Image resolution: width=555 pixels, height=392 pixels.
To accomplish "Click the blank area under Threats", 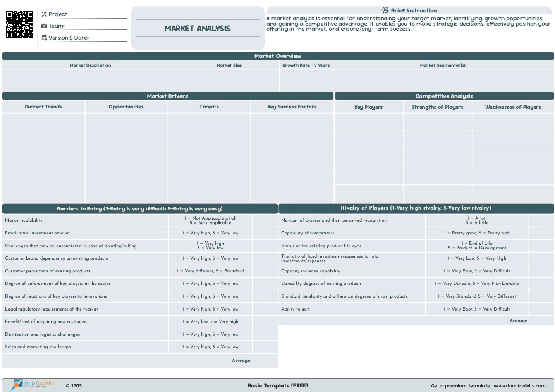I will tap(209, 157).
